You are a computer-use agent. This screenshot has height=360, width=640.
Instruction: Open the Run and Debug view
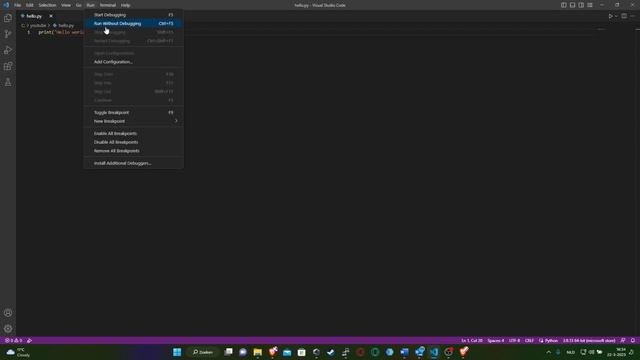pos(8,50)
